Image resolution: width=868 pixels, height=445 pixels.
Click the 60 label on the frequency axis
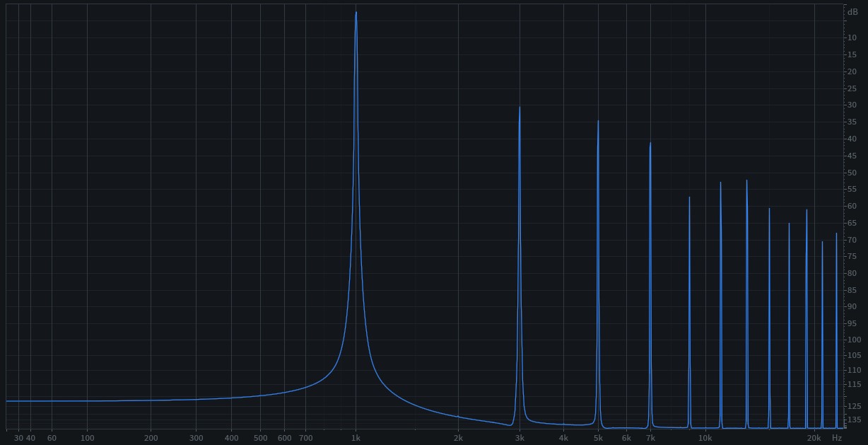[x=52, y=438]
